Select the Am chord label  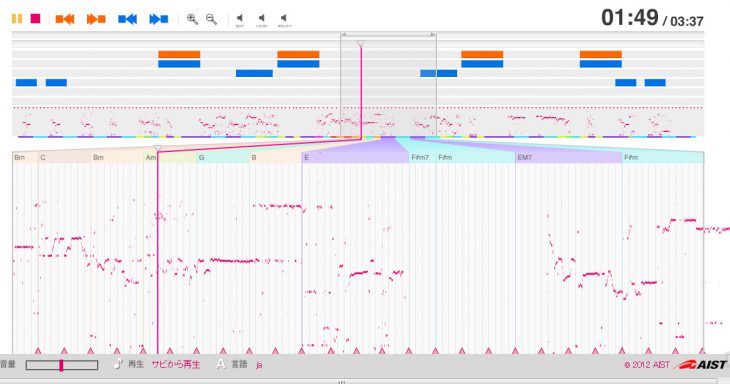click(151, 157)
